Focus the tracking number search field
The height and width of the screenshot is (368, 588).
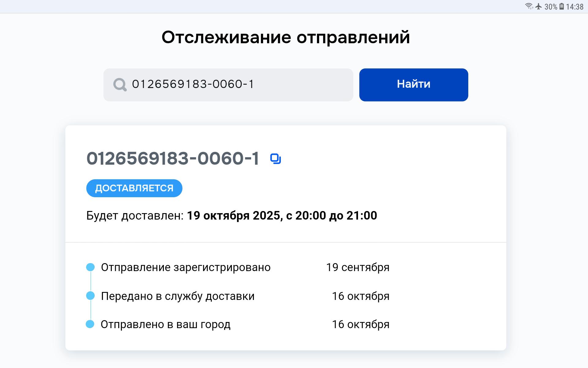click(233, 85)
